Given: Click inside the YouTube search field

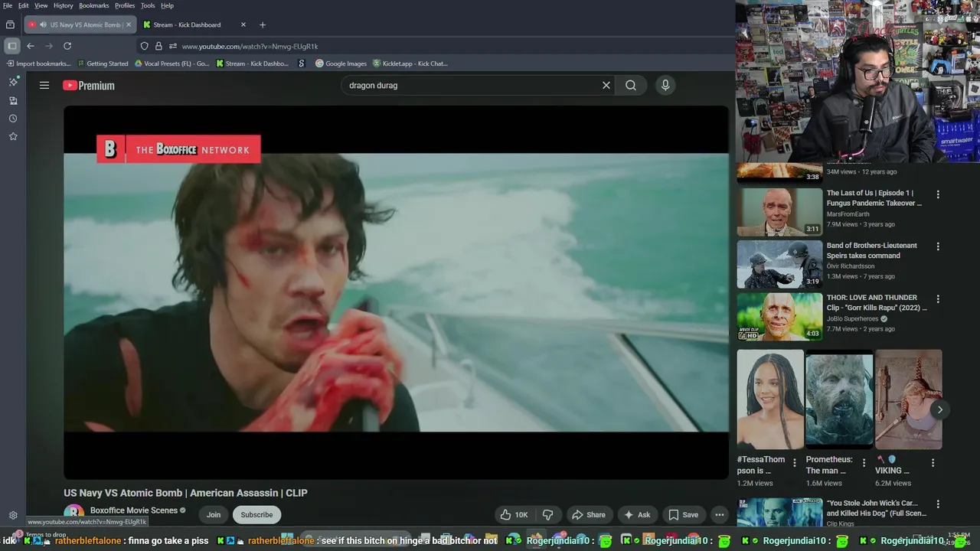Looking at the screenshot, I should (471, 86).
